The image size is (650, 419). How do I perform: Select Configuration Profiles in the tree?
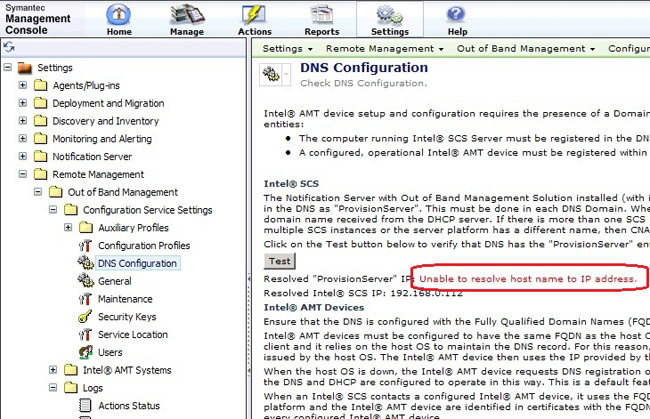coord(144,246)
